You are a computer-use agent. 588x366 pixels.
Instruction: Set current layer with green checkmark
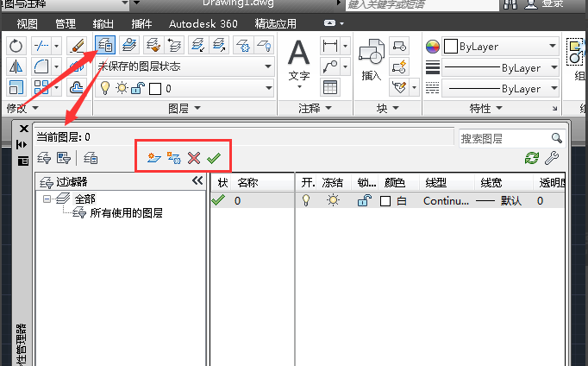(214, 158)
